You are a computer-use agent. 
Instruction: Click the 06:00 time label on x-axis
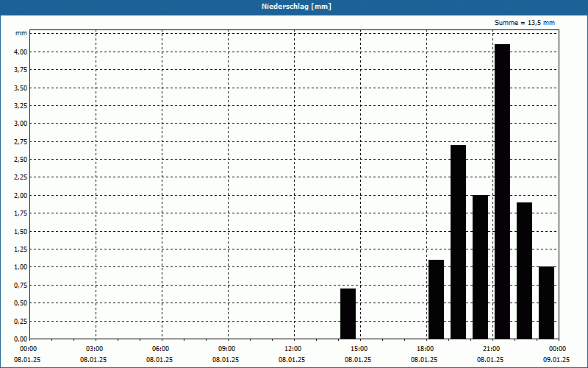click(x=160, y=349)
